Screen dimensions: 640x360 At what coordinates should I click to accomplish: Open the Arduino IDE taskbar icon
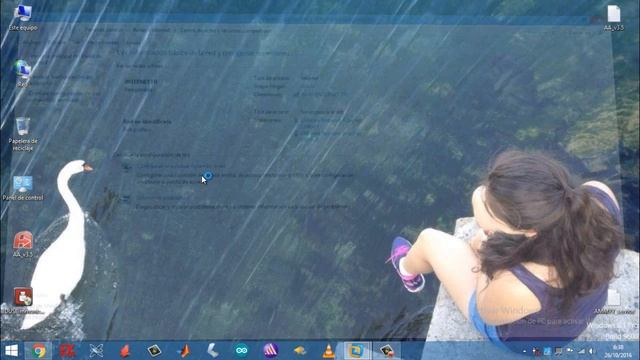click(242, 351)
